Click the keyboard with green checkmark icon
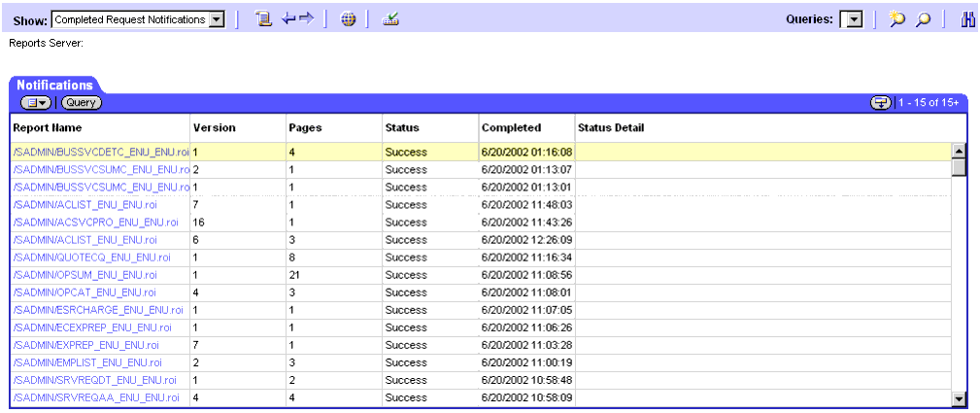Screen dimensions: 980x413 click(x=391, y=19)
